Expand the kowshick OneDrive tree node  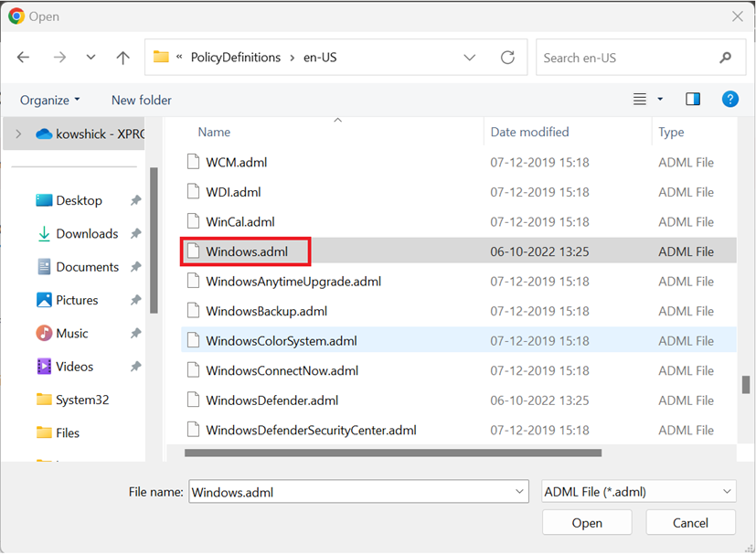click(18, 134)
